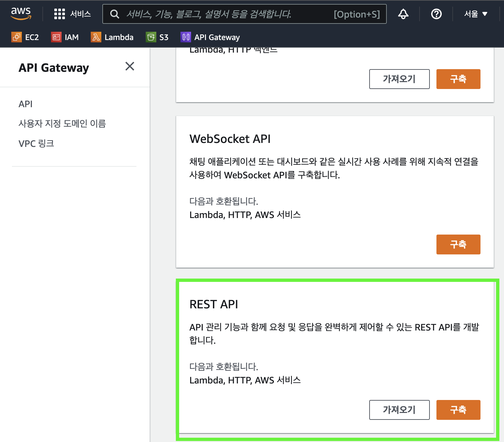Click the API Gateway shortcut icon
Viewport: 504px width, 442px height.
186,37
